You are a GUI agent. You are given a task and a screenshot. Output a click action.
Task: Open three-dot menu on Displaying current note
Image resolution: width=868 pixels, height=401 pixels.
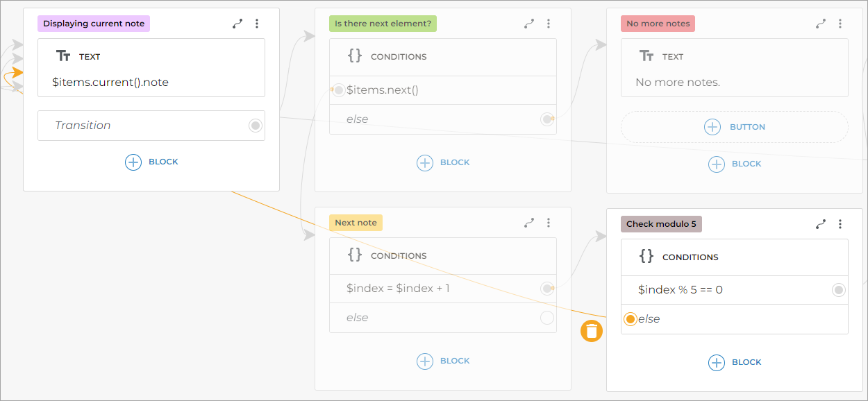pos(257,24)
